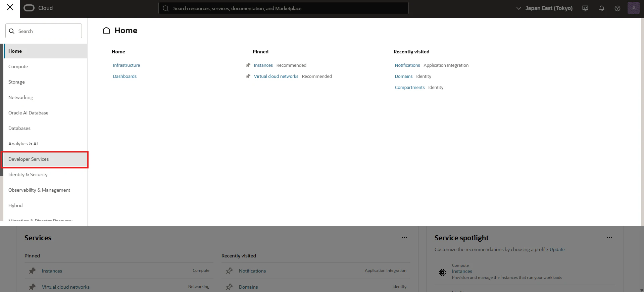
Task: Open the Domains link under Recently visited in the menu
Action: (404, 76)
